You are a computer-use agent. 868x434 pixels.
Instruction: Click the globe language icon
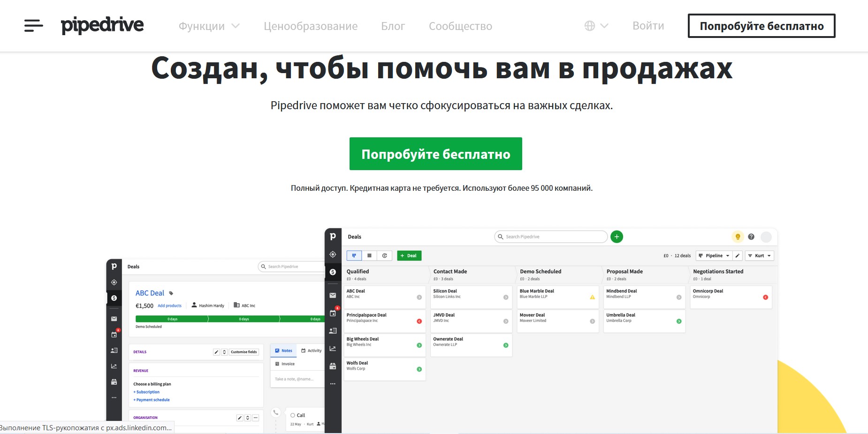click(590, 26)
